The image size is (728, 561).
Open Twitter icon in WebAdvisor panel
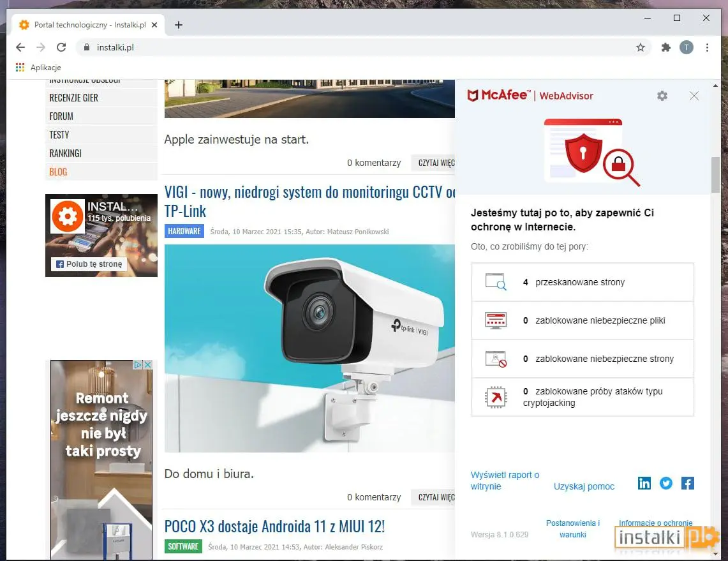coord(665,483)
